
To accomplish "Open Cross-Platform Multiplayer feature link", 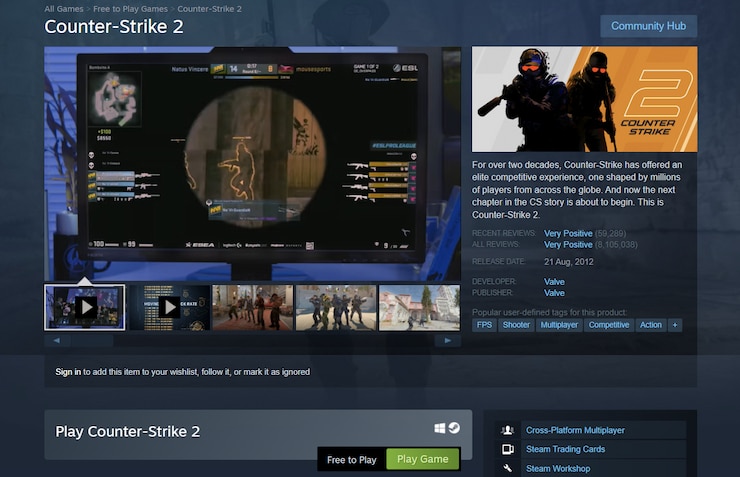I will click(575, 430).
